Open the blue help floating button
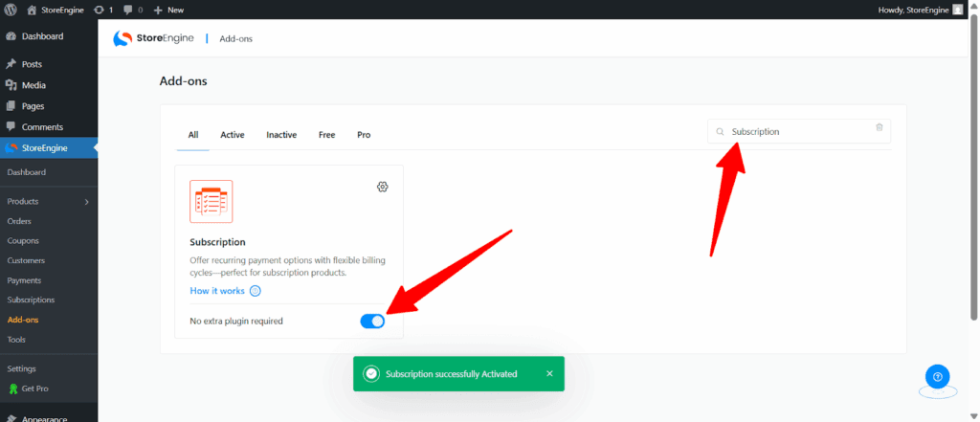980x422 pixels. (938, 376)
